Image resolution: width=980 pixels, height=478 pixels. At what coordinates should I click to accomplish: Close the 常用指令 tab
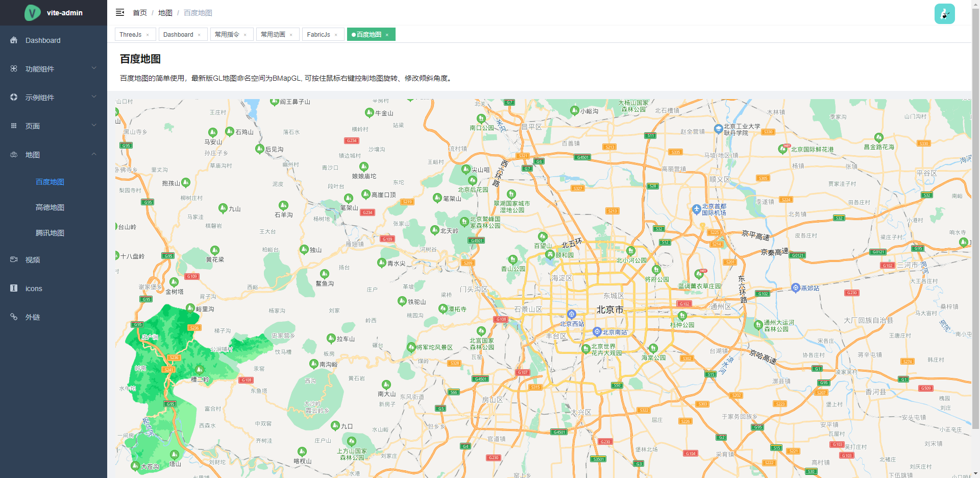click(245, 35)
